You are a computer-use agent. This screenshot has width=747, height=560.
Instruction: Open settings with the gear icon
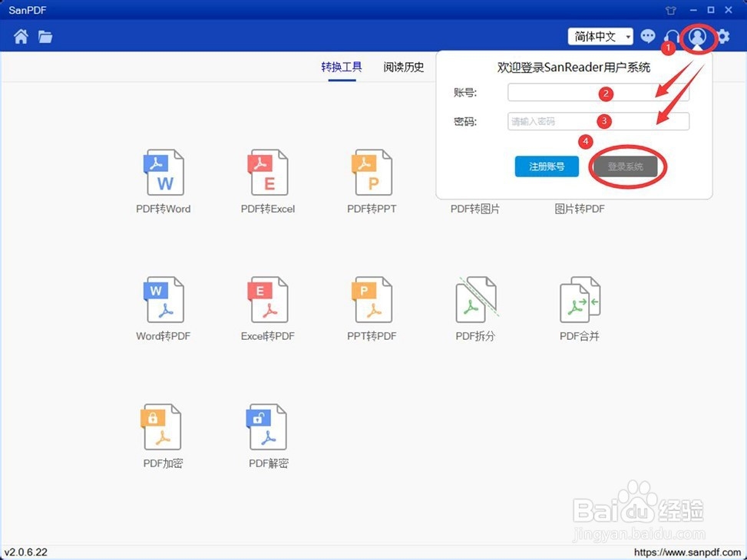pyautogui.click(x=723, y=36)
